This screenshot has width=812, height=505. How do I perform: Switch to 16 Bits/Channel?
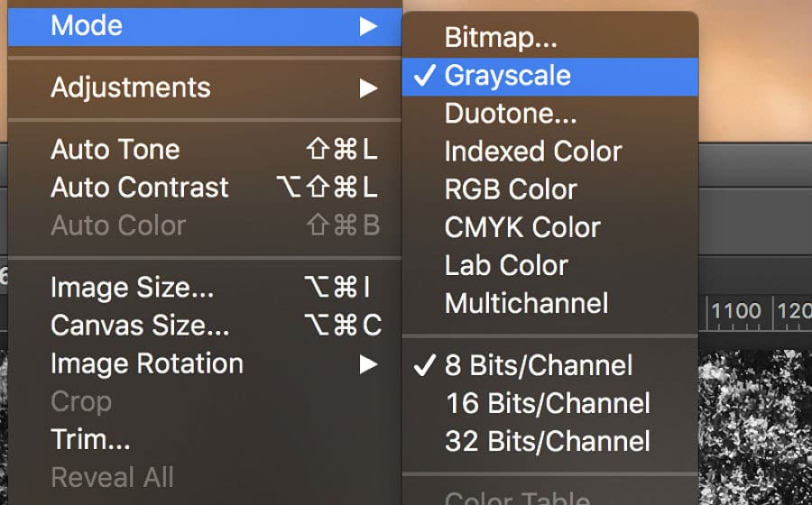[x=548, y=403]
